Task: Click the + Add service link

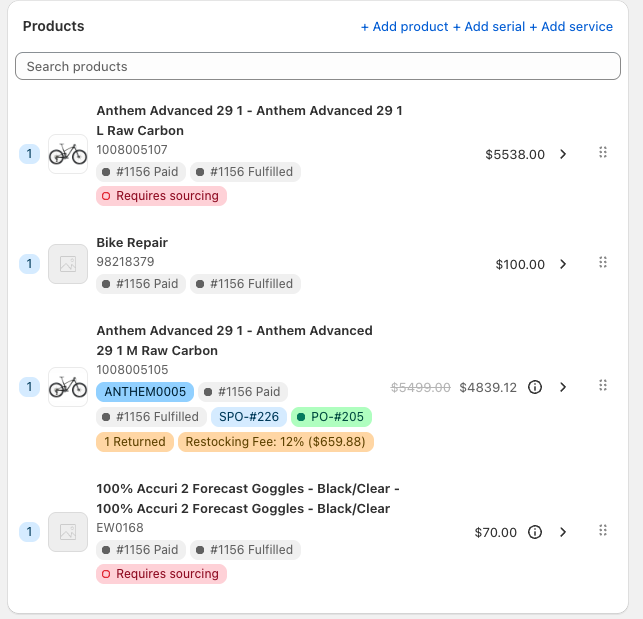Action: [571, 27]
